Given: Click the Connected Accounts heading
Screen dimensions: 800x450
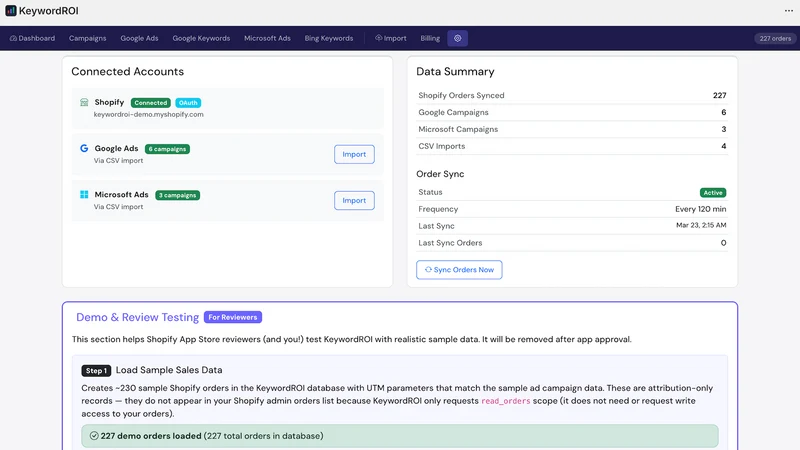Looking at the screenshot, I should pos(128,71).
